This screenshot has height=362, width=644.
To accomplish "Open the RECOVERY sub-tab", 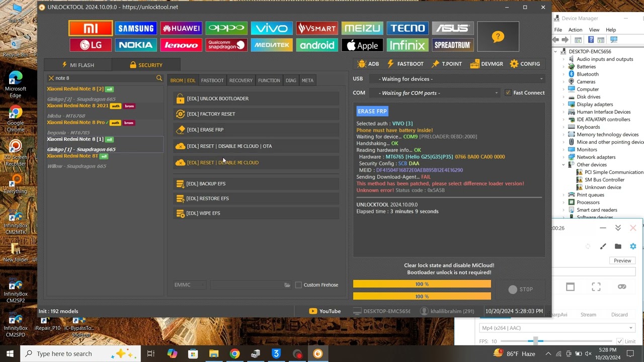I will [x=241, y=80].
